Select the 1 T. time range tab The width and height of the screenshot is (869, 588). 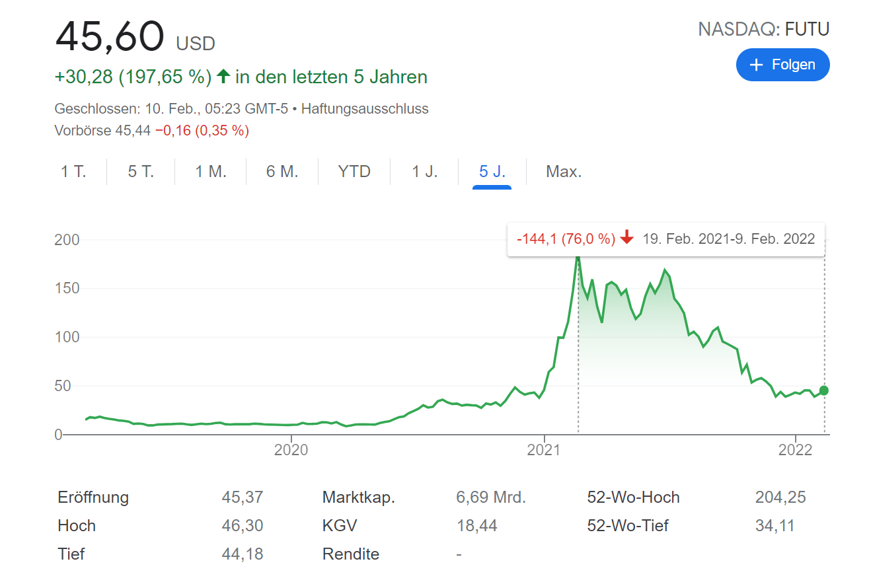click(x=73, y=172)
